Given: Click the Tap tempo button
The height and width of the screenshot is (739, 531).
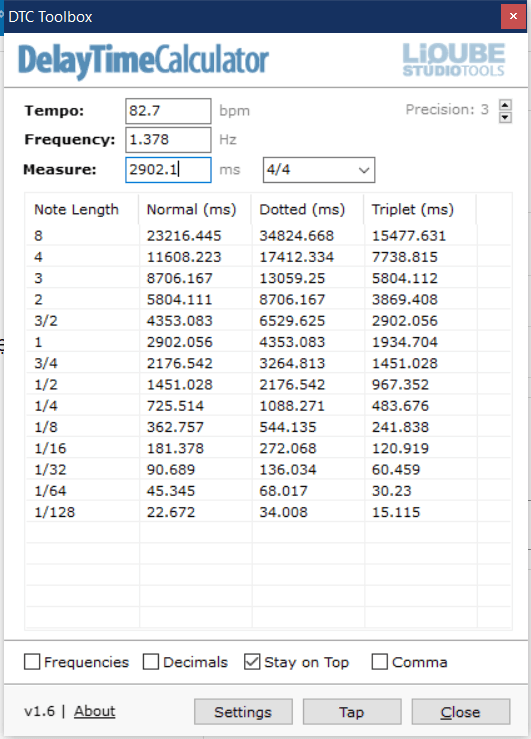Looking at the screenshot, I should click(352, 712).
